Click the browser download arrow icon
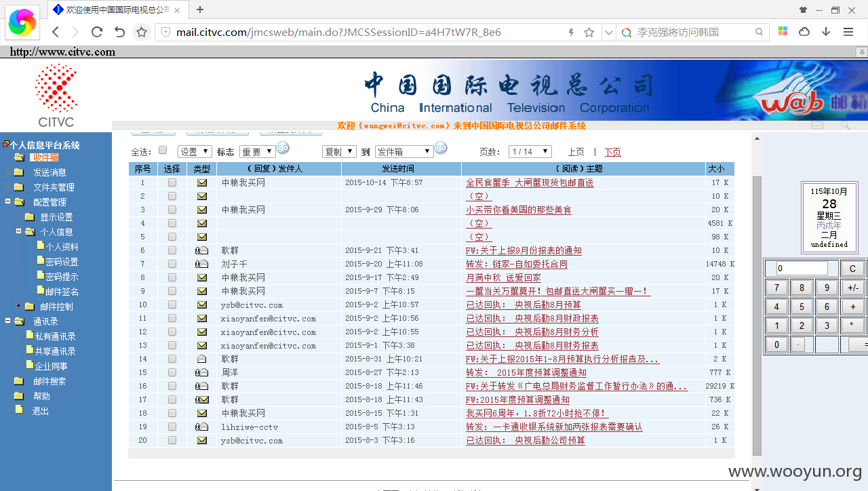This screenshot has width=868, height=491. [x=826, y=32]
